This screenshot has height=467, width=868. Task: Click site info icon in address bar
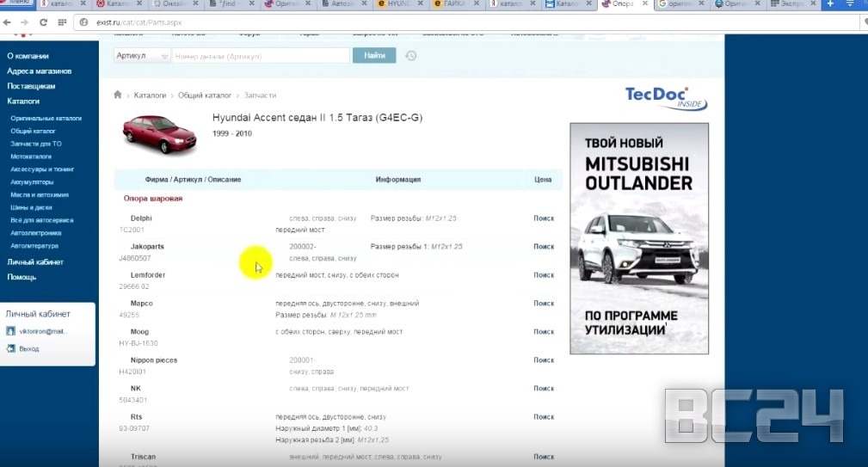pos(84,22)
